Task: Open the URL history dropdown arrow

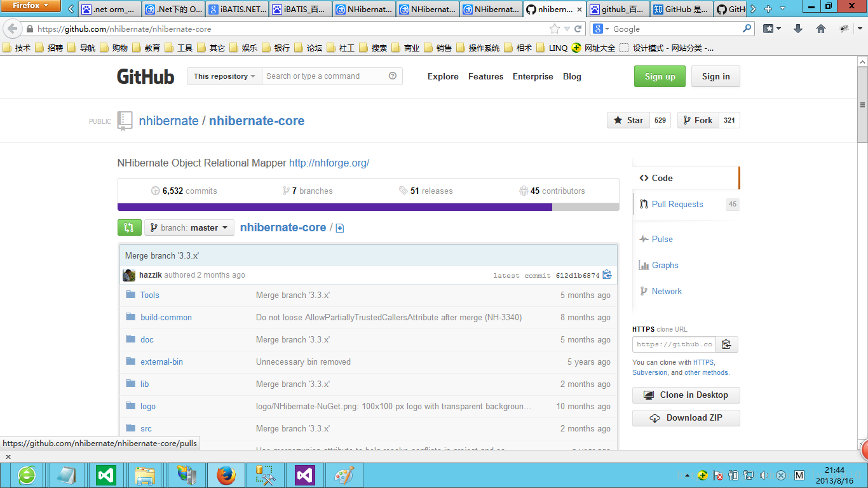Action: (x=567, y=29)
